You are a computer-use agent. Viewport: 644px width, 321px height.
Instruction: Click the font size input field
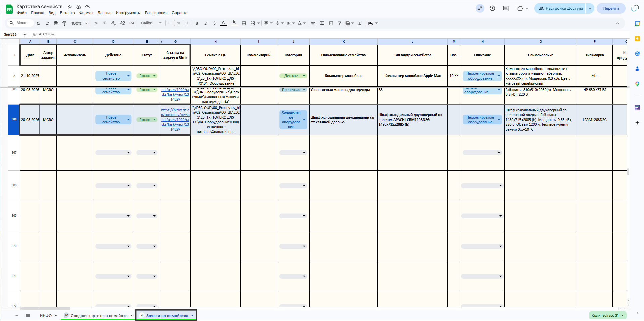point(179,23)
